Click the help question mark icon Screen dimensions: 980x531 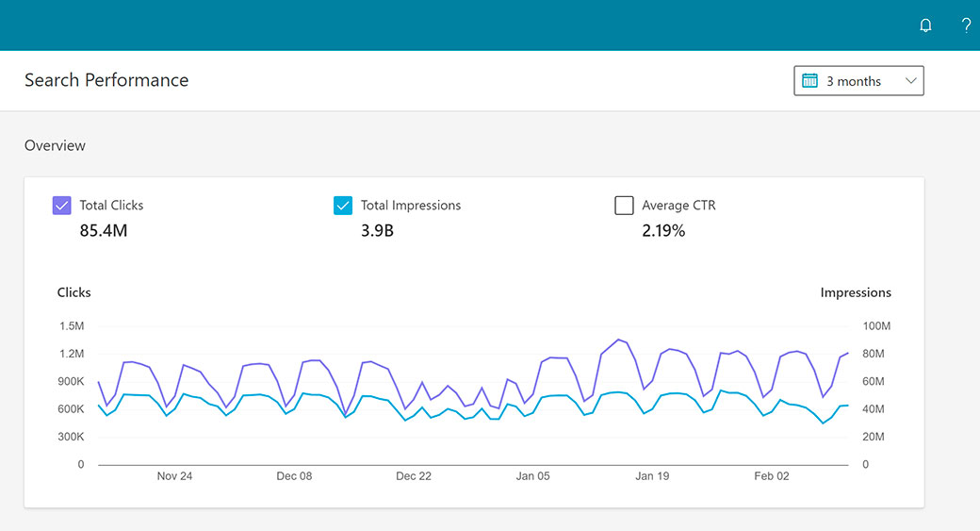[966, 25]
